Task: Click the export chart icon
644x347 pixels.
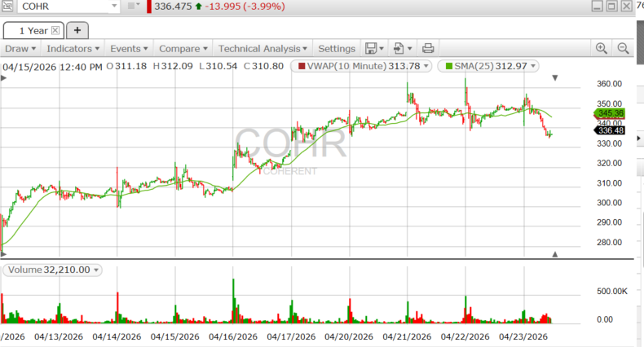Action: pyautogui.click(x=399, y=48)
